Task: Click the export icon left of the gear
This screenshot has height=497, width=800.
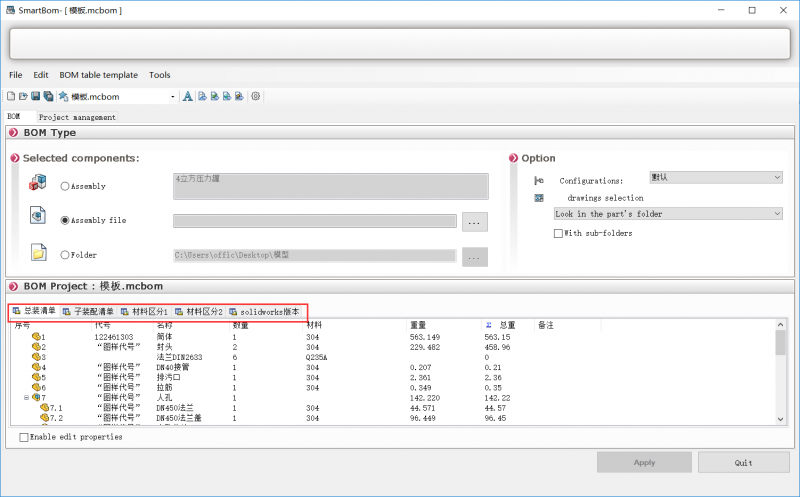Action: click(239, 96)
